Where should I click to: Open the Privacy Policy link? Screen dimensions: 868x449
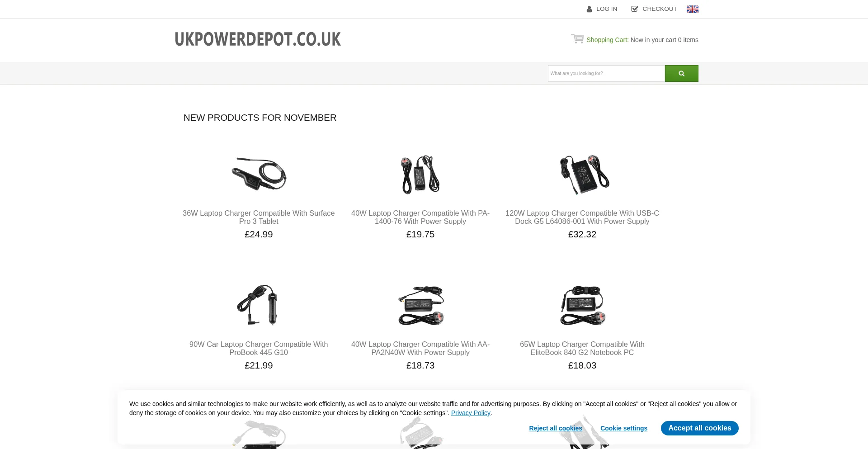click(471, 413)
